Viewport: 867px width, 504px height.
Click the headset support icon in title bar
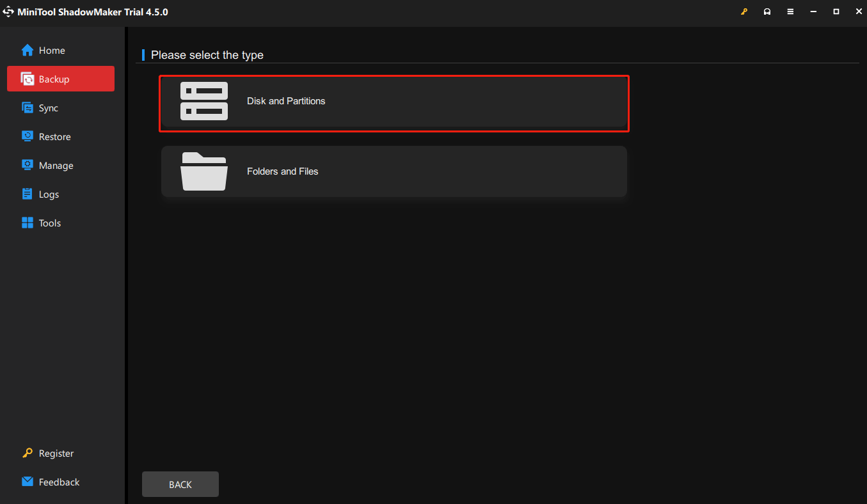[767, 12]
